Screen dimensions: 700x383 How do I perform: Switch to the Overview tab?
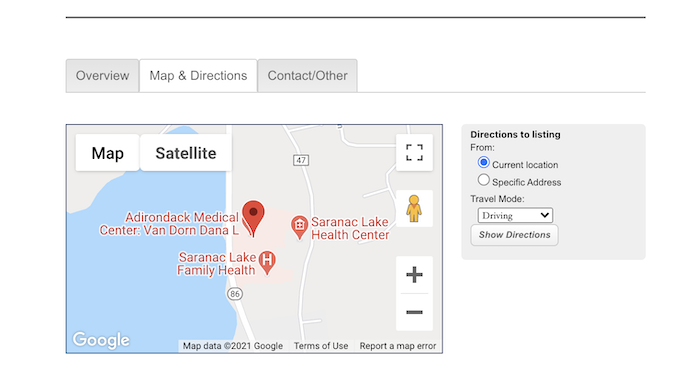coord(102,76)
